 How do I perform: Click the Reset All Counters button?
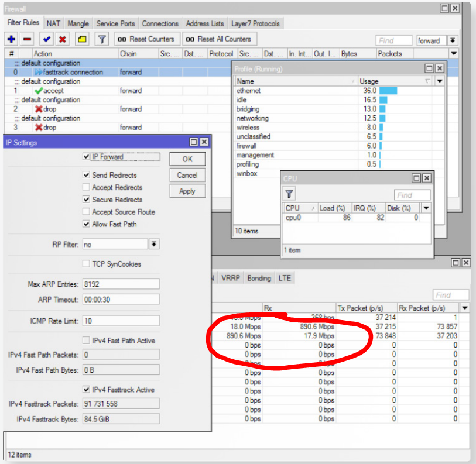[219, 39]
